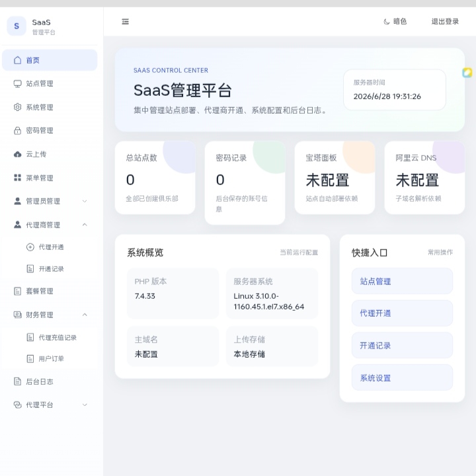Viewport: 476px width, 476px height.
Task: Select 代理充值记录 in the sidebar
Action: (x=50, y=337)
